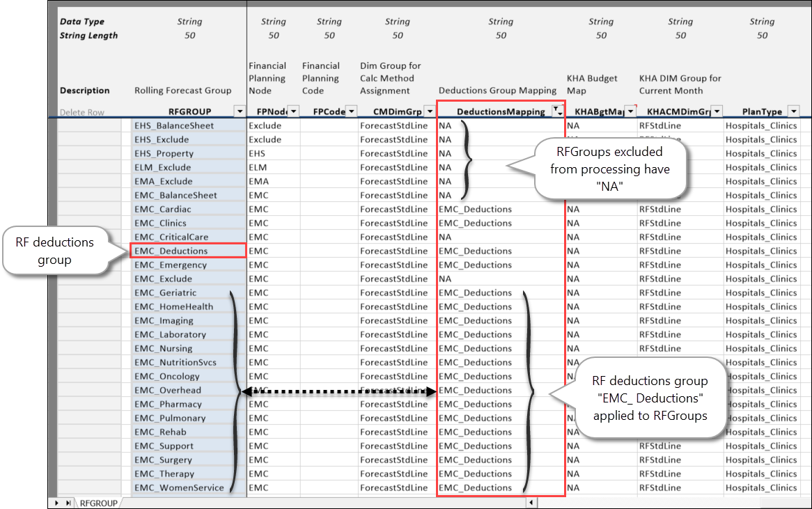812x509 pixels.
Task: Select the EMC_Cardiac cell
Action: [188, 209]
